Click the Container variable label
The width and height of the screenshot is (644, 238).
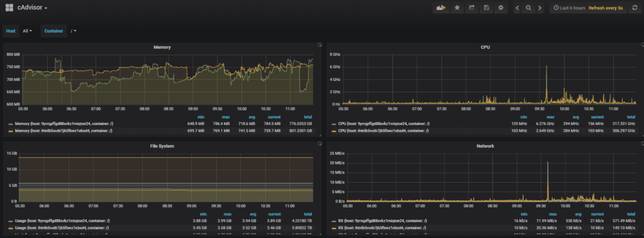point(54,31)
